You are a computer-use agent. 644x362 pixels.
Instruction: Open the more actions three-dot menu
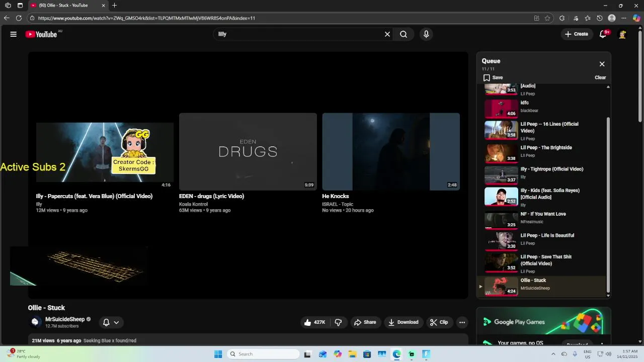462,322
